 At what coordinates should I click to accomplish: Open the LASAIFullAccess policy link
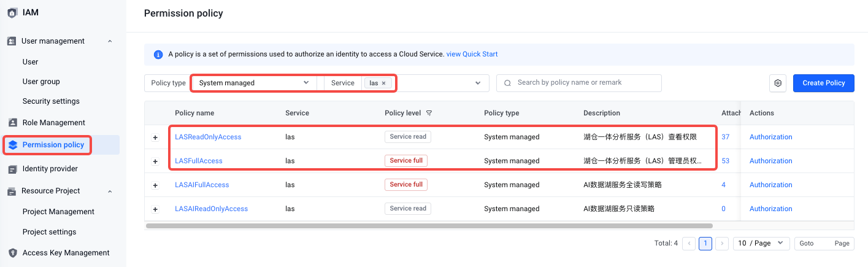tap(202, 185)
